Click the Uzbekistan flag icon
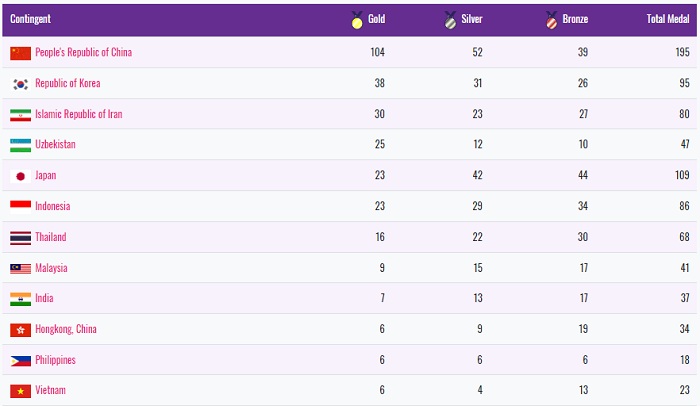The height and width of the screenshot is (406, 700). pyautogui.click(x=20, y=145)
